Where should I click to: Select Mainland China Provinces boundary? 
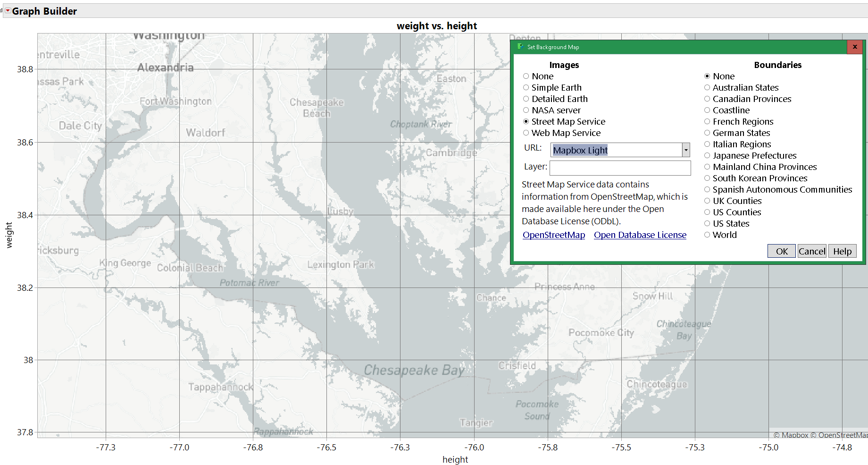point(707,167)
